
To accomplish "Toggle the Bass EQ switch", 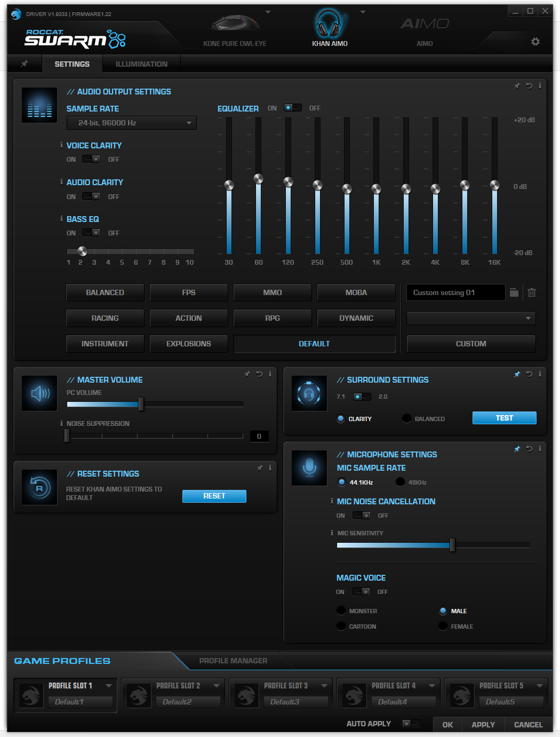I will (91, 233).
